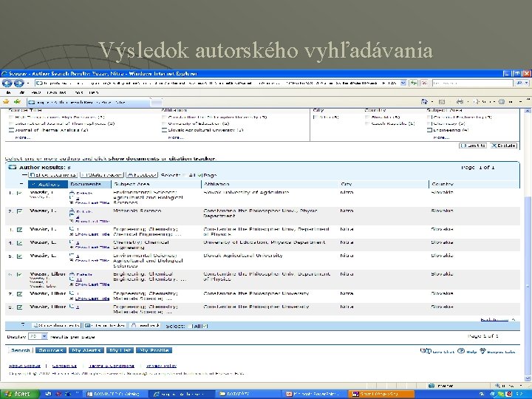The width and height of the screenshot is (532, 399).
Task: Open the My Alerts tab
Action: pyautogui.click(x=86, y=350)
